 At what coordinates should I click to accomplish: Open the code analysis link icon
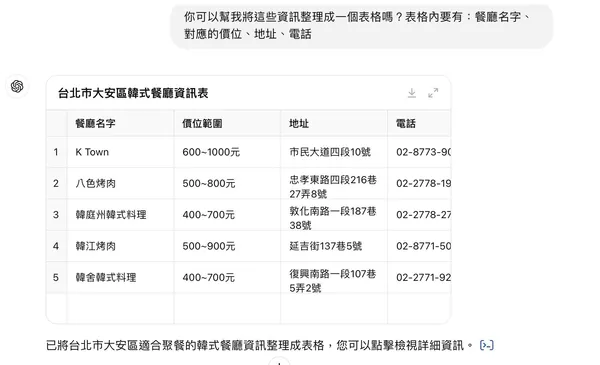[487, 345]
